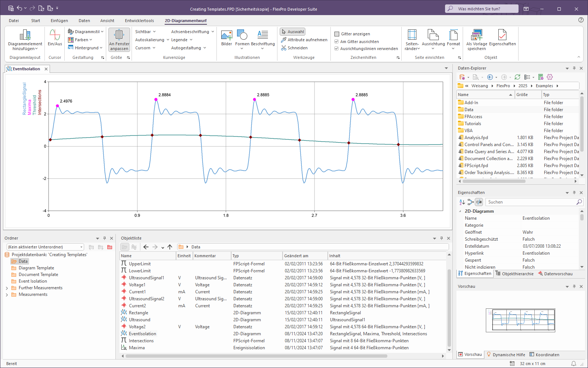Screen dimensions: 588x368
Task: Expand the Further Measurements folder
Action: [7, 288]
